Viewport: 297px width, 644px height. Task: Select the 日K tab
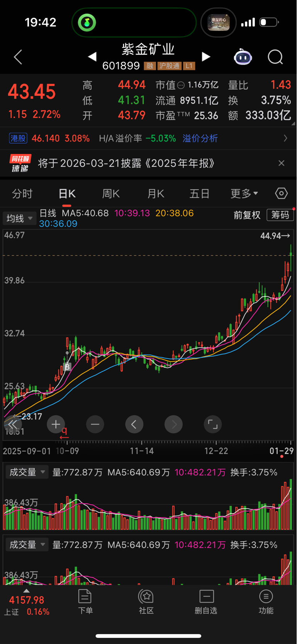pos(67,193)
